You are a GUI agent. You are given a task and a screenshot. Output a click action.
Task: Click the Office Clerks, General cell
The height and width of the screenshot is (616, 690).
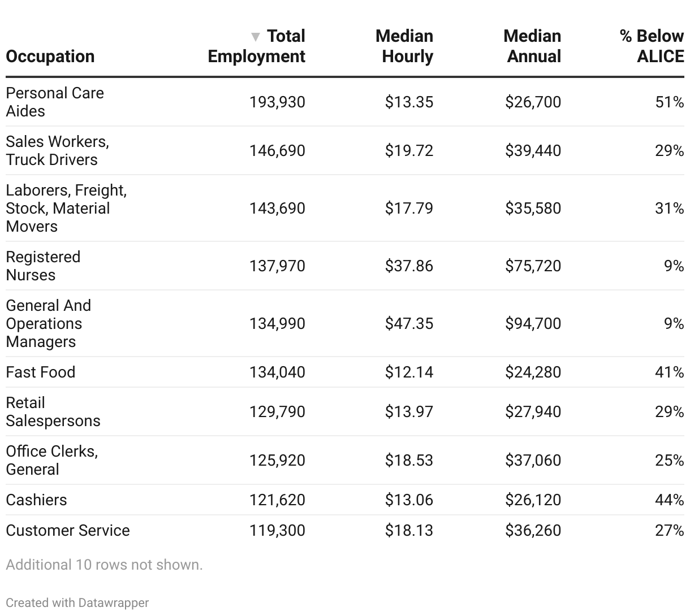click(52, 460)
